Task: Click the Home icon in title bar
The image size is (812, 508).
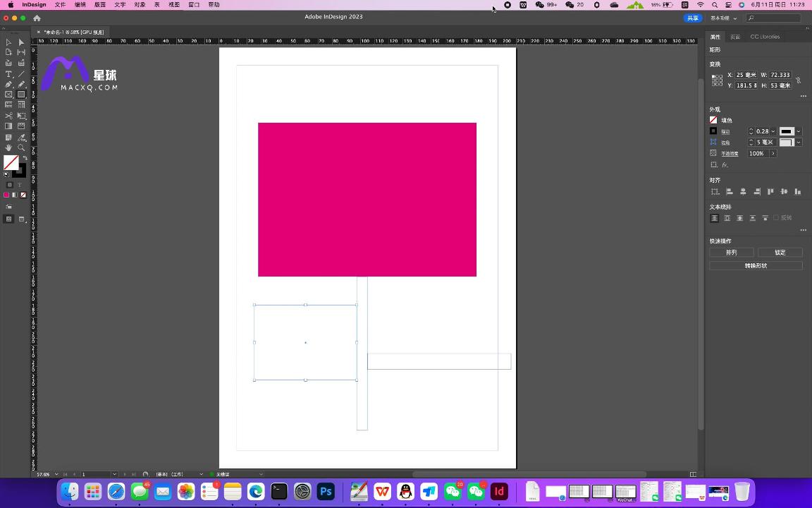Action: [x=37, y=18]
